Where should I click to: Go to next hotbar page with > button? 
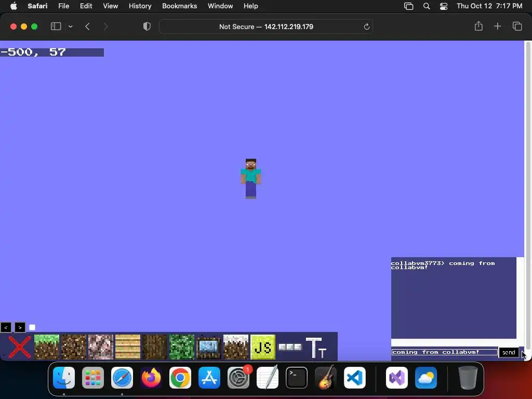pyautogui.click(x=20, y=327)
